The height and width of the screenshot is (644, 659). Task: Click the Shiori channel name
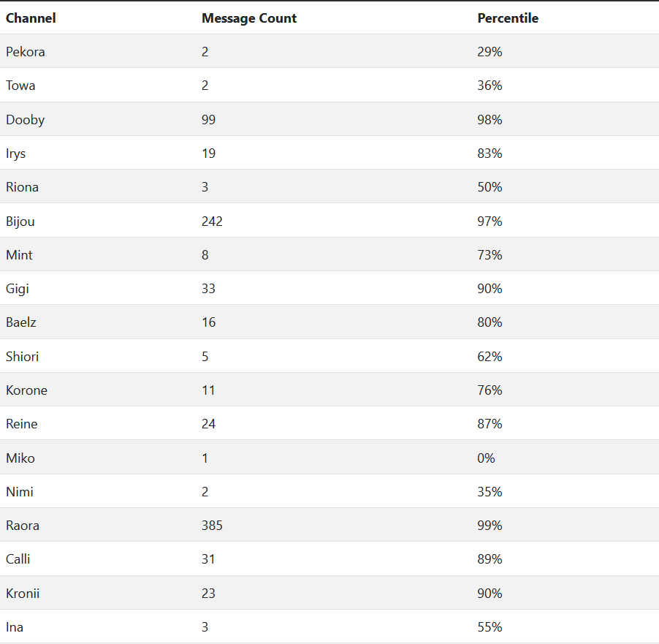click(23, 357)
